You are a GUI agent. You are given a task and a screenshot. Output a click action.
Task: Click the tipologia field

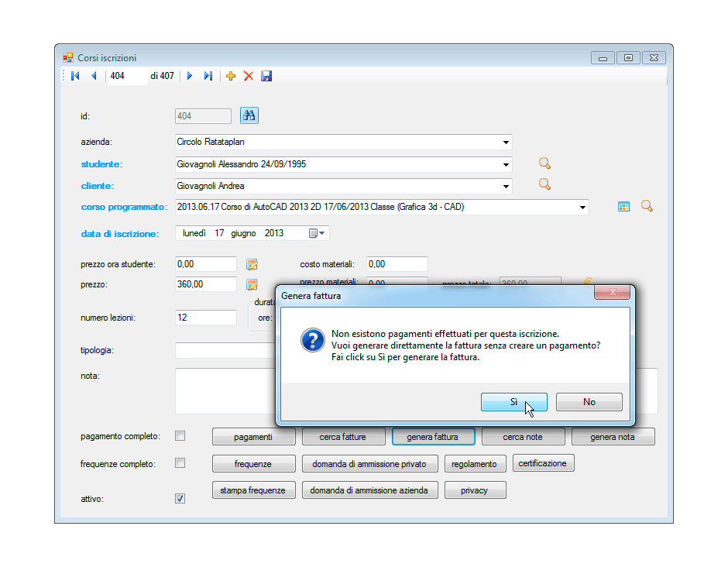[x=225, y=350]
